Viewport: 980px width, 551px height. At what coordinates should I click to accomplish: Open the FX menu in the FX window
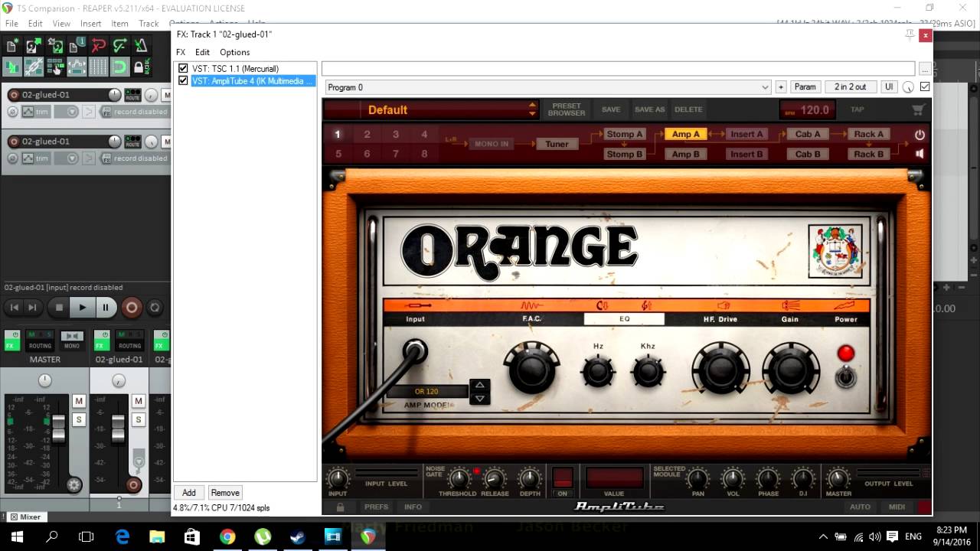(x=181, y=52)
